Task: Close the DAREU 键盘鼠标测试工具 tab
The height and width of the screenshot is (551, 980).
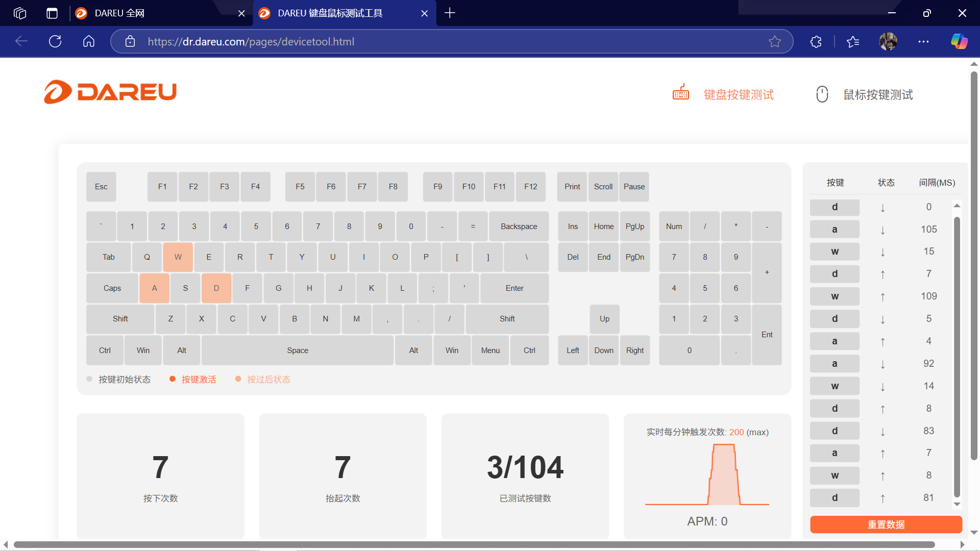Action: (424, 13)
